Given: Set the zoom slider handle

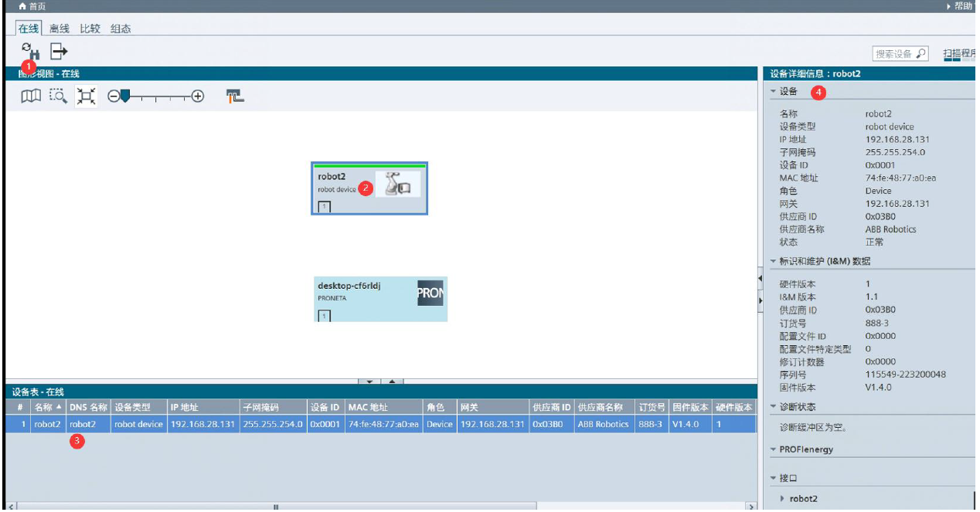Looking at the screenshot, I should click(125, 96).
